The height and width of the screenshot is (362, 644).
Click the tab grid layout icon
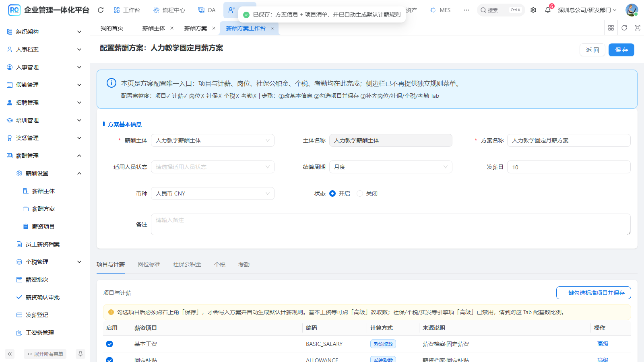click(x=611, y=28)
